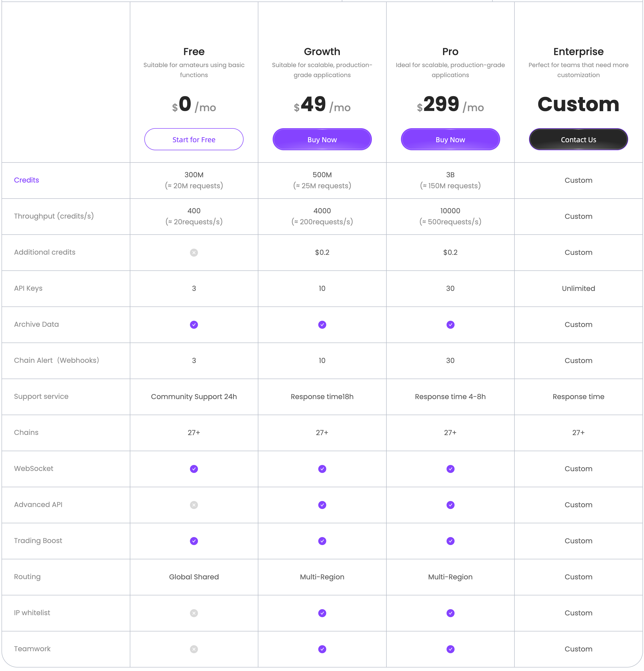Click the Free plan Teamwork X icon

[194, 649]
